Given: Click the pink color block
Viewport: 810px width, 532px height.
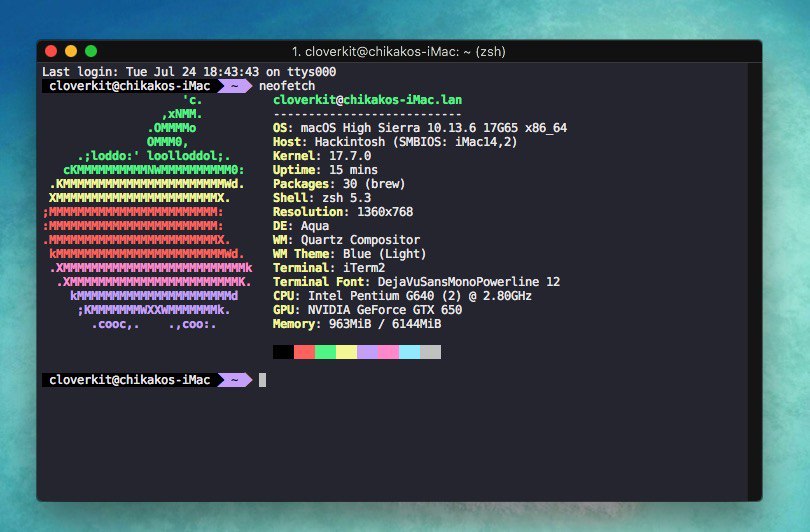Looking at the screenshot, I should click(388, 352).
